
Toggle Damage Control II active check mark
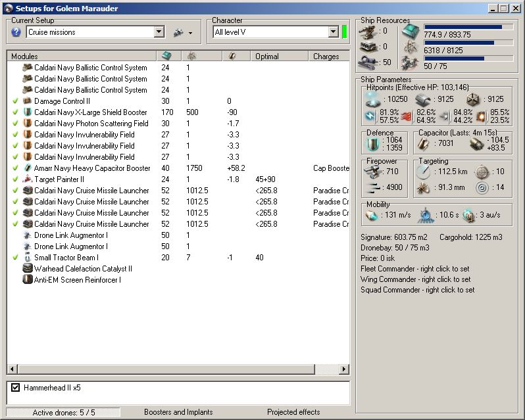click(x=15, y=101)
